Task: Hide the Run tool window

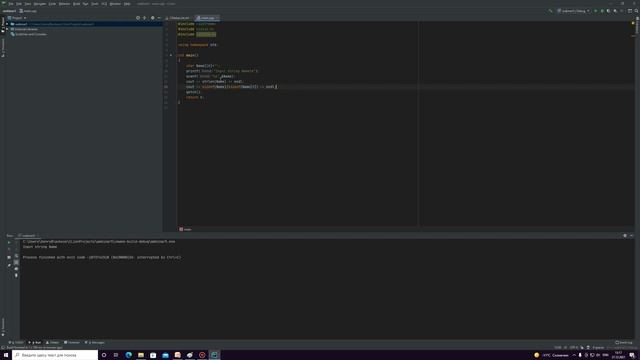Action: pos(631,236)
